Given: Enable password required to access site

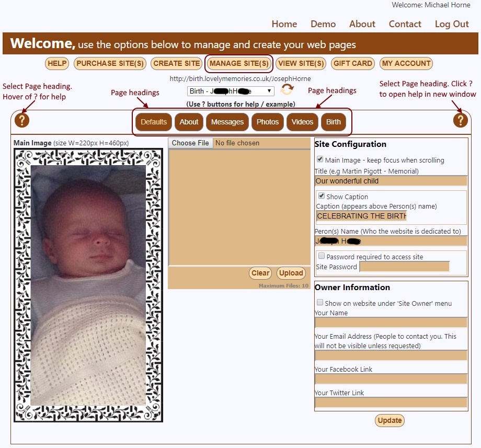Looking at the screenshot, I should point(322,256).
